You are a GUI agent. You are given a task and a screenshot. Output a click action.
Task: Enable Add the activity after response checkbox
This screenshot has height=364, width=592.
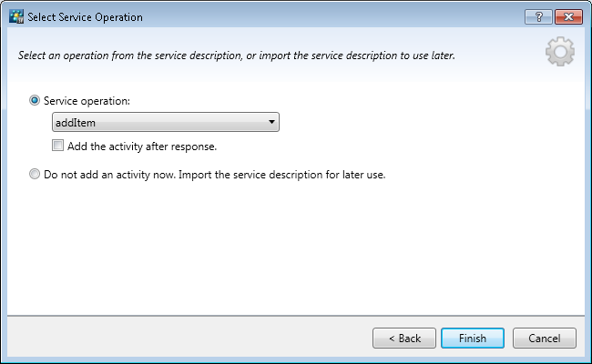pos(58,146)
